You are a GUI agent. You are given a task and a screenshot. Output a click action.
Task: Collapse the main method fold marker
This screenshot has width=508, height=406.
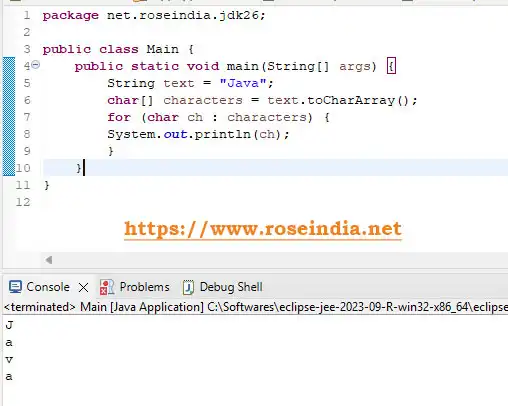pos(36,65)
